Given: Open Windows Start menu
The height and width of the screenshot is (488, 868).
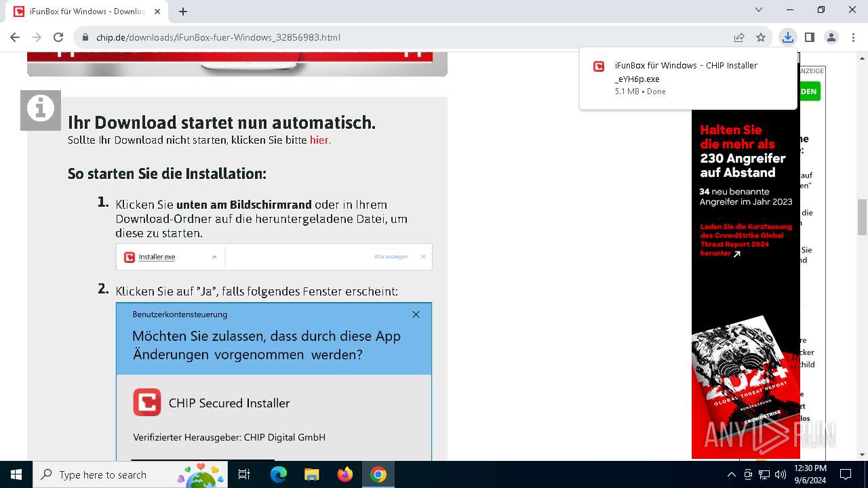Looking at the screenshot, I should [16, 474].
